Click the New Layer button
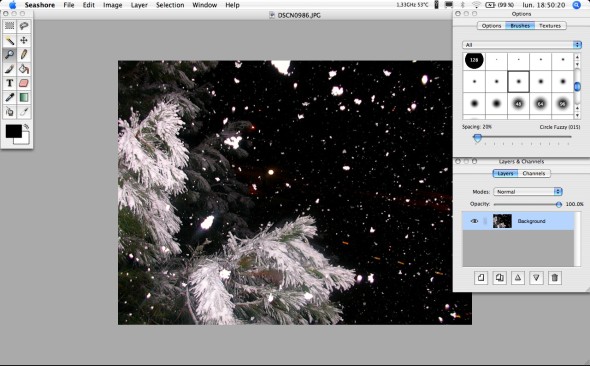Image resolution: width=590 pixels, height=366 pixels. tap(481, 278)
